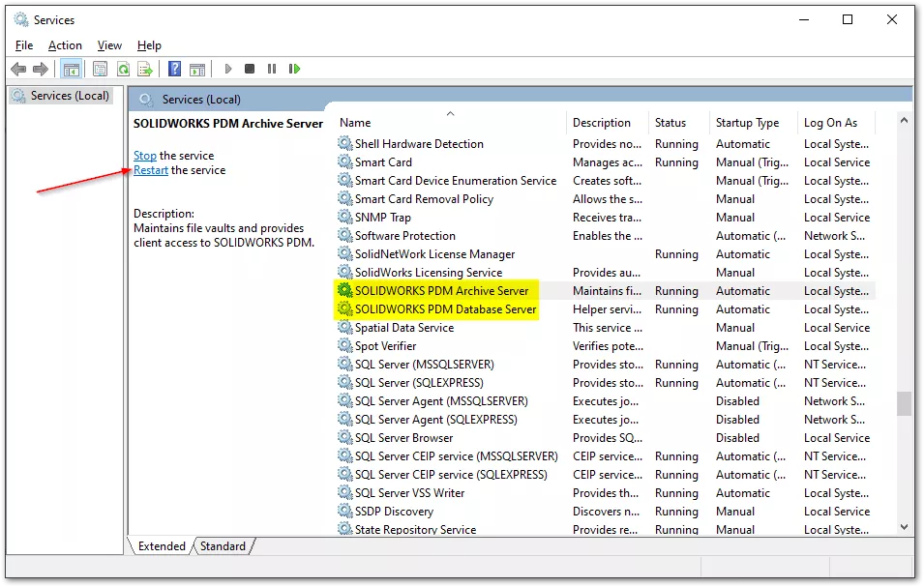Toggle the Show/Hide Action Pane toolbar icon
Image resolution: width=924 pixels, height=587 pixels.
click(197, 70)
